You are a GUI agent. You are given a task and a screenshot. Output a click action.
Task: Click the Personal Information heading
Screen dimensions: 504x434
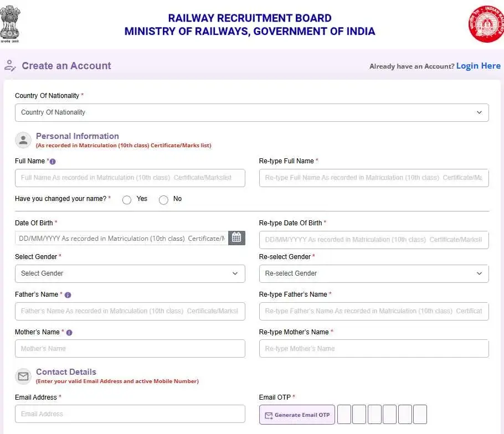pyautogui.click(x=78, y=136)
